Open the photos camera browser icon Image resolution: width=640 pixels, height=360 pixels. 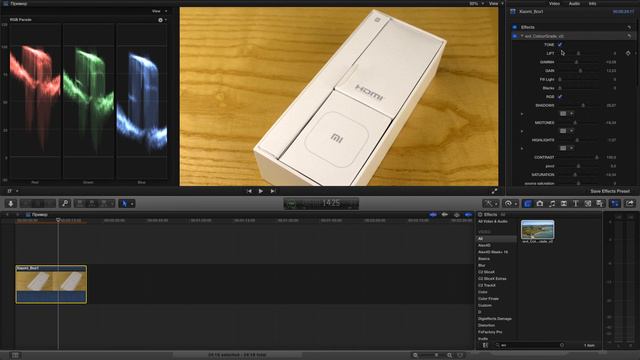(x=540, y=203)
